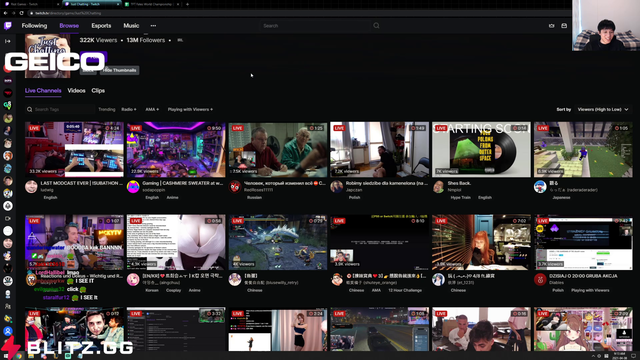Add the Radio tag filter
640x360 pixels.
point(129,109)
